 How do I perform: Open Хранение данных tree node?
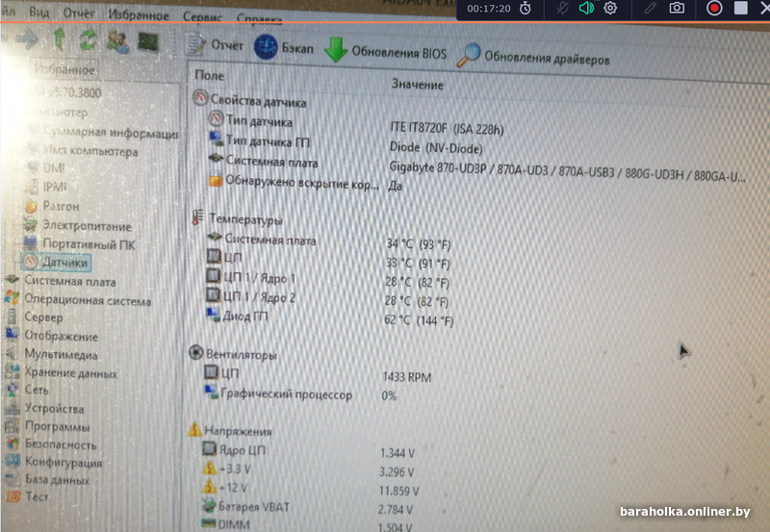pos(62,373)
